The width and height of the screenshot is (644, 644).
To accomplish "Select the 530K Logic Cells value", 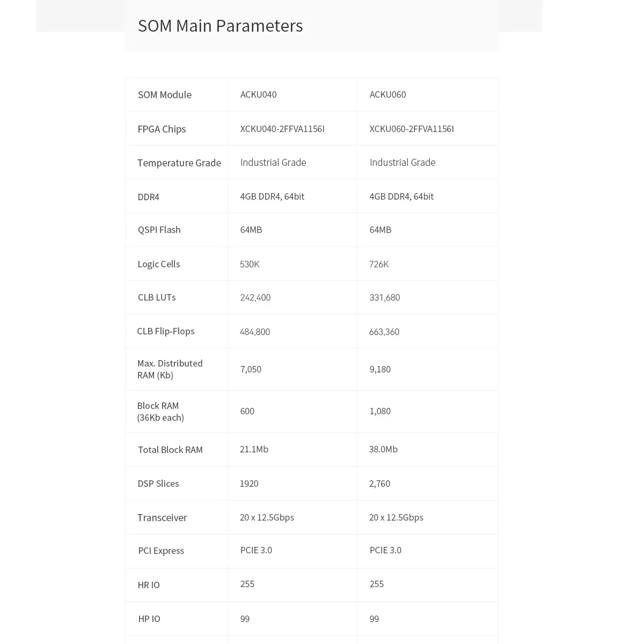I will [x=250, y=264].
